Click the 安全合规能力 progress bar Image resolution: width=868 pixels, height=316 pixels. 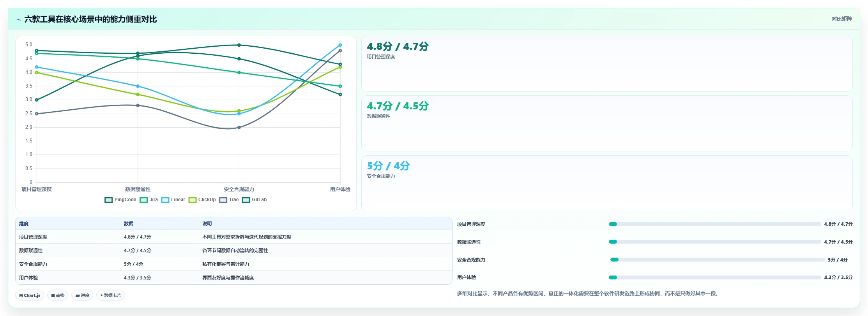point(717,260)
